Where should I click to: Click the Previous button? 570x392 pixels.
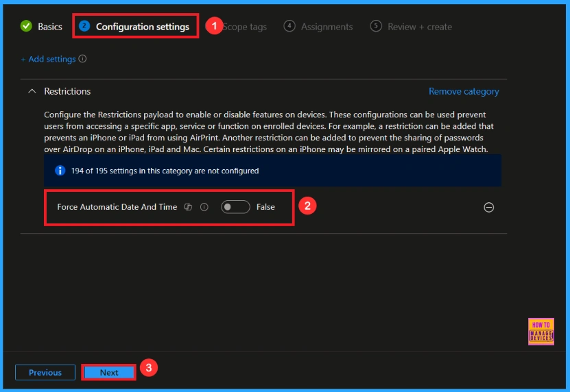[x=45, y=372]
